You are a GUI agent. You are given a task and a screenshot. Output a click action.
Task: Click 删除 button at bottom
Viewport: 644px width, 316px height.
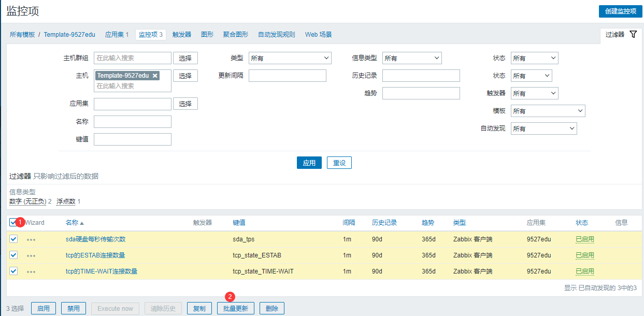point(272,308)
